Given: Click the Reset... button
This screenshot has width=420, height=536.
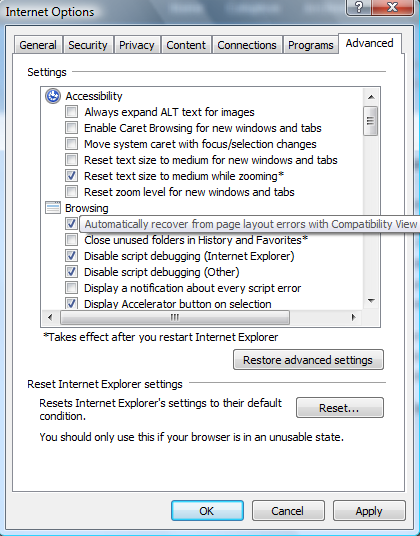Looking at the screenshot, I should [x=340, y=407].
